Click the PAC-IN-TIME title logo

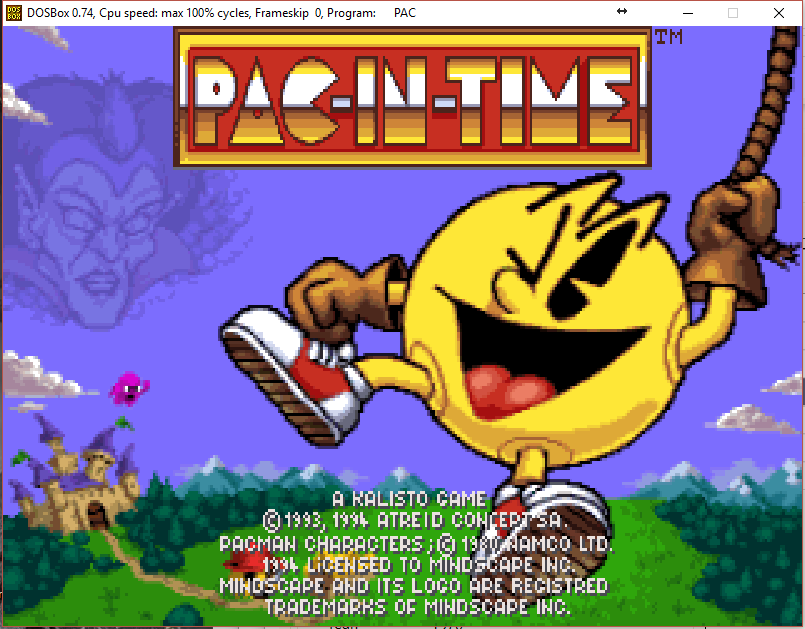click(413, 98)
